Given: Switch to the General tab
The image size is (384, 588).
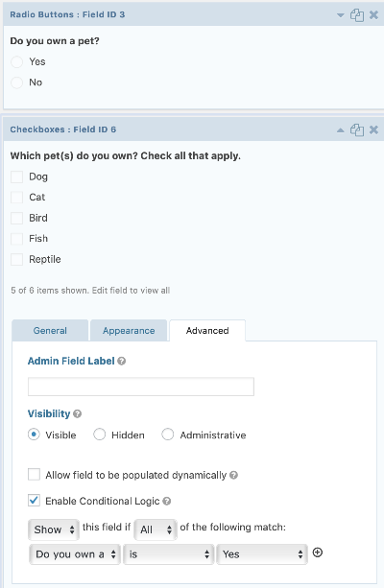Looking at the screenshot, I should 50,331.
